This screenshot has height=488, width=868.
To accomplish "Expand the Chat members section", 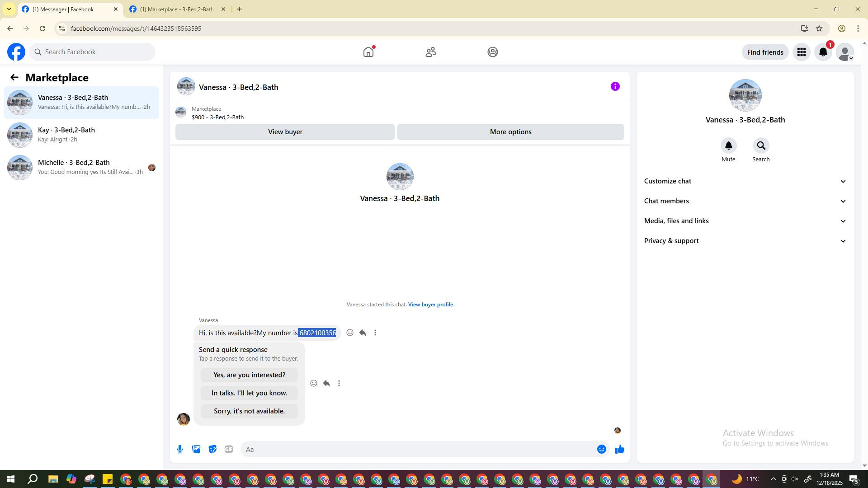I will pyautogui.click(x=745, y=201).
